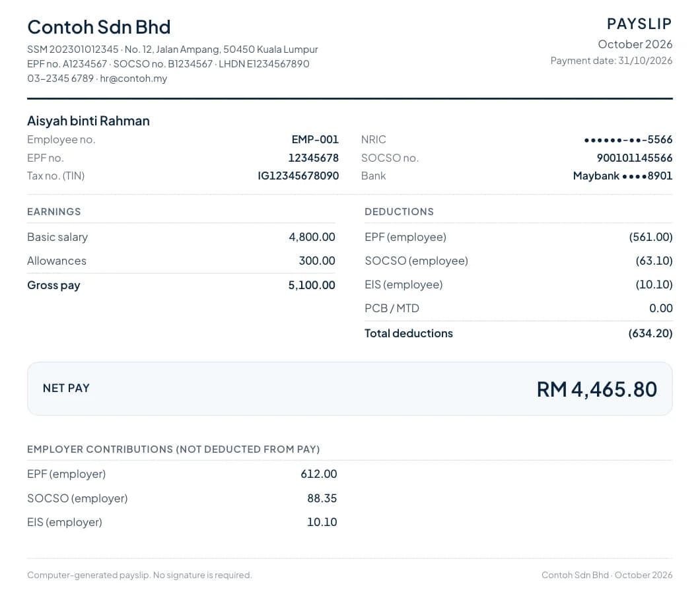The height and width of the screenshot is (594, 700).
Task: Select SOCSO number 900101145566
Action: (x=635, y=158)
